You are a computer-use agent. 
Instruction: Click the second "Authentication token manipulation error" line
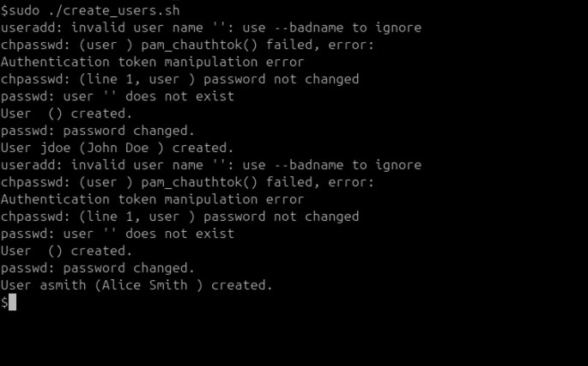tap(152, 199)
